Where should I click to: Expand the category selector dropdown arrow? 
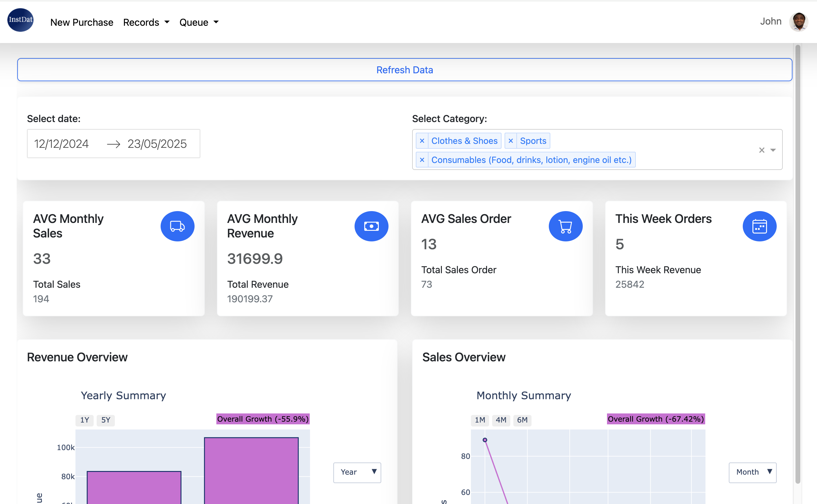pyautogui.click(x=773, y=150)
